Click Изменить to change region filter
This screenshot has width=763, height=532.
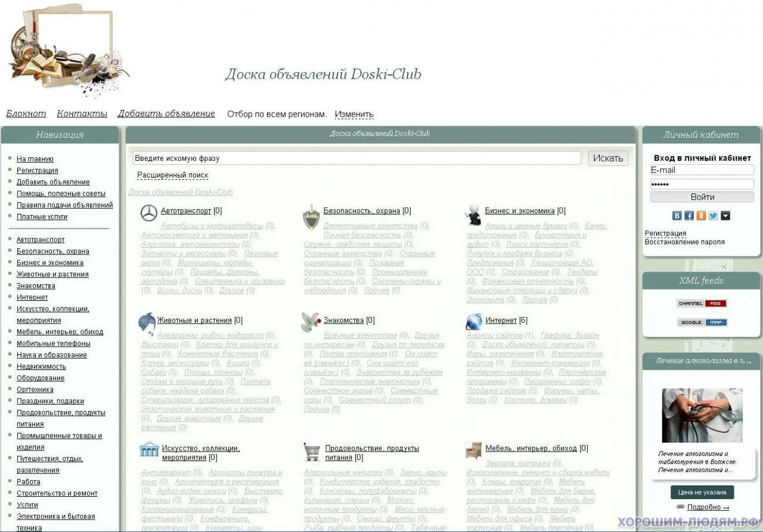354,114
